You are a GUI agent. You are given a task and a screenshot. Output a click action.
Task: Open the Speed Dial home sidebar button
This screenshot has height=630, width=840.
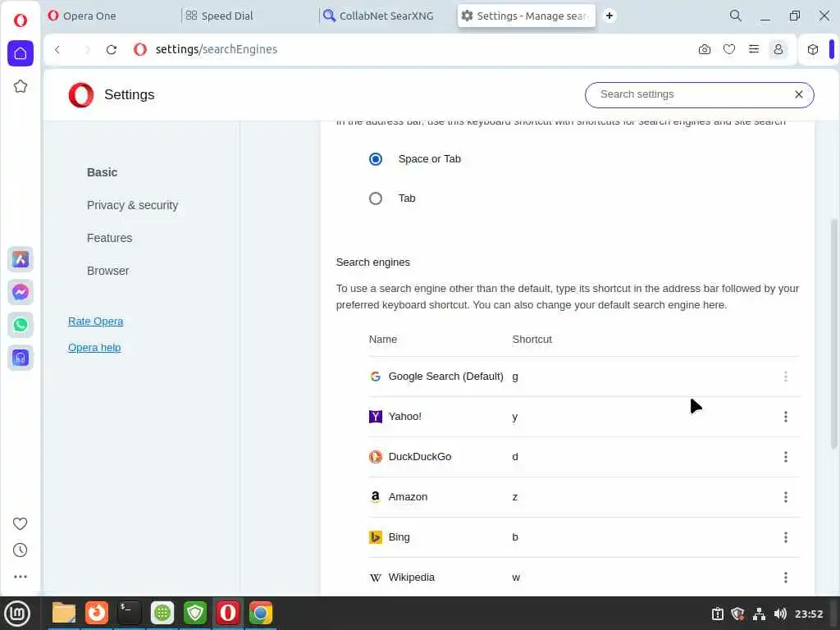click(21, 53)
